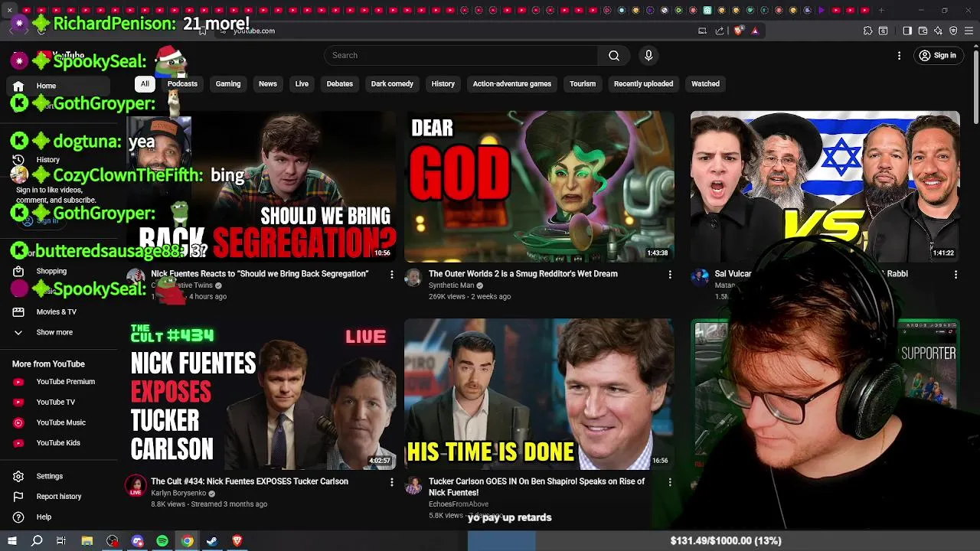Image resolution: width=980 pixels, height=551 pixels.
Task: Click the YouTube search magnifier button
Action: pyautogui.click(x=614, y=55)
